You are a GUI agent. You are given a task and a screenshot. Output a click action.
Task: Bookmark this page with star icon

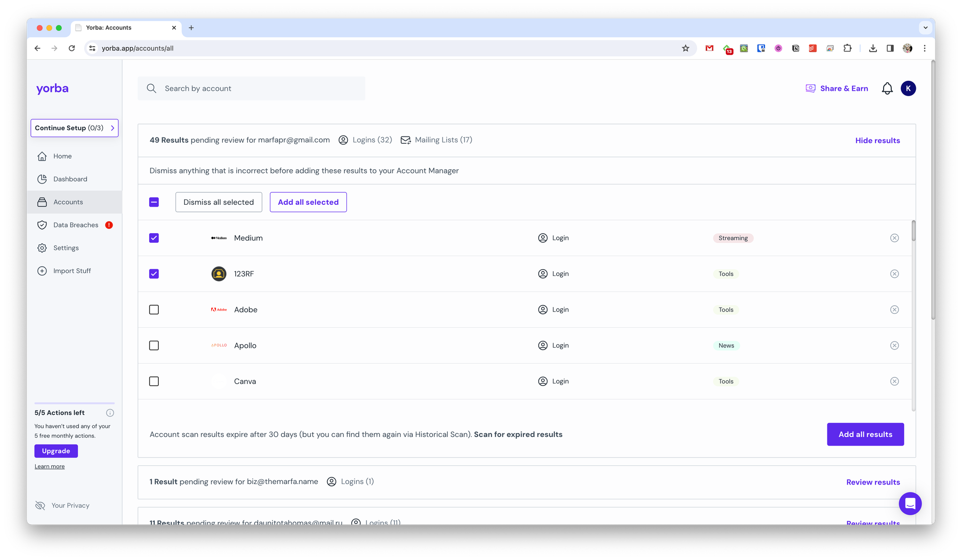[x=685, y=48]
